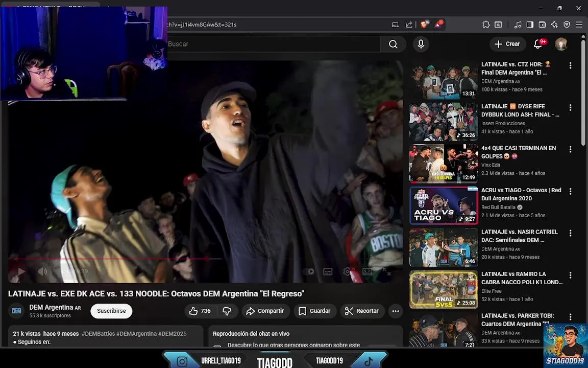This screenshot has height=368, width=588.
Task: Click the install/cast screen icon in address bar
Action: pos(395,25)
